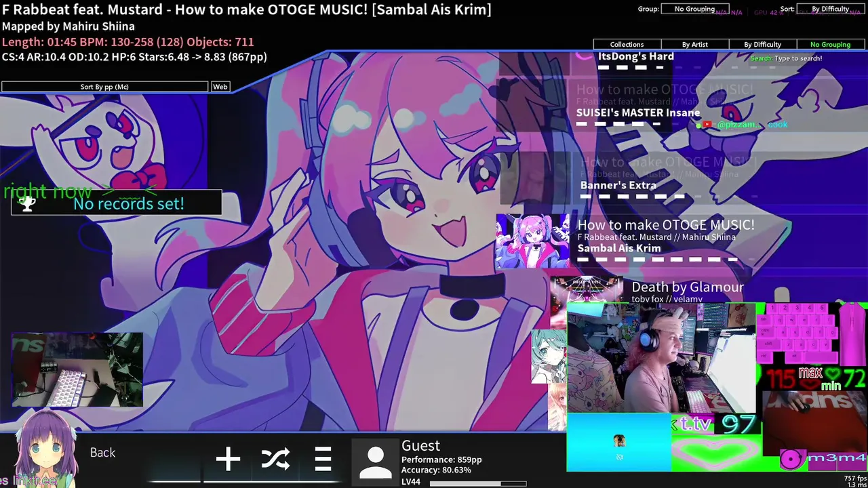Click the Length BPM Objects info line
Screen dimensions: 868x488
[127, 42]
